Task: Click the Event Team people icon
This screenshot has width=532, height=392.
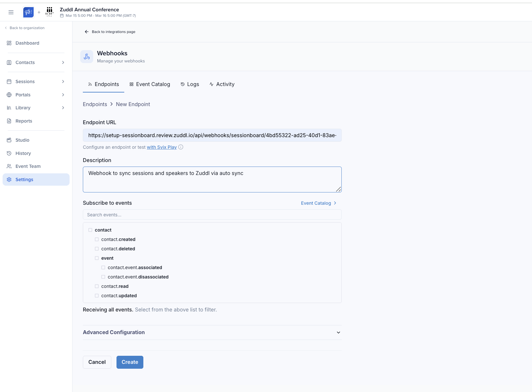Action: click(9, 166)
